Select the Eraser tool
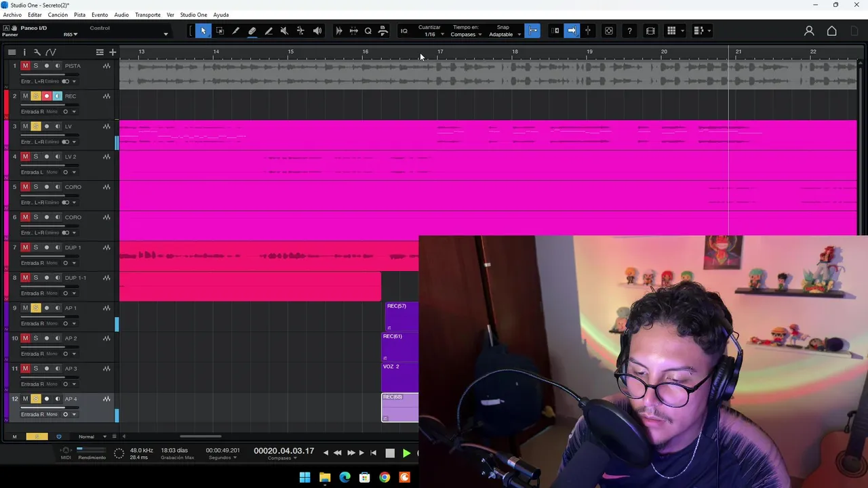868x488 pixels. point(252,30)
